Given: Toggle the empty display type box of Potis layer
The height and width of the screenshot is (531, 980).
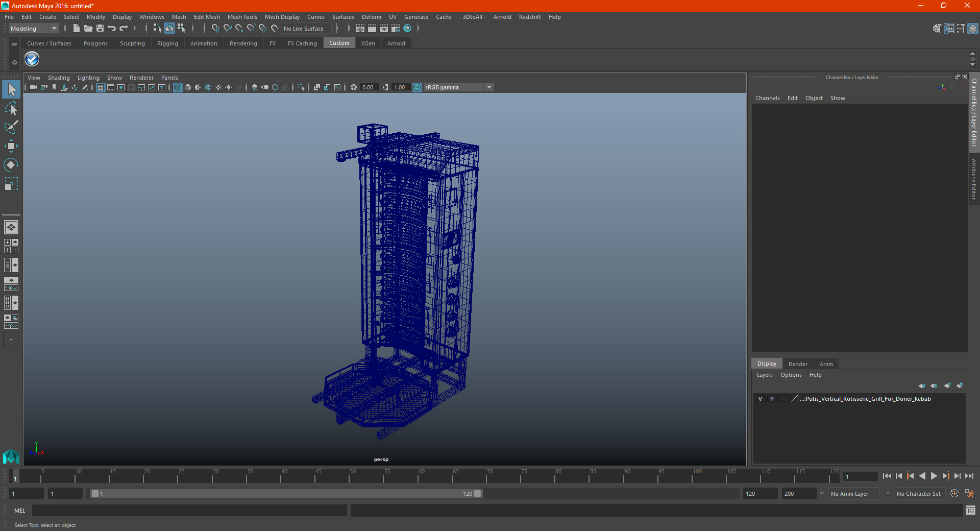Looking at the screenshot, I should pos(783,399).
